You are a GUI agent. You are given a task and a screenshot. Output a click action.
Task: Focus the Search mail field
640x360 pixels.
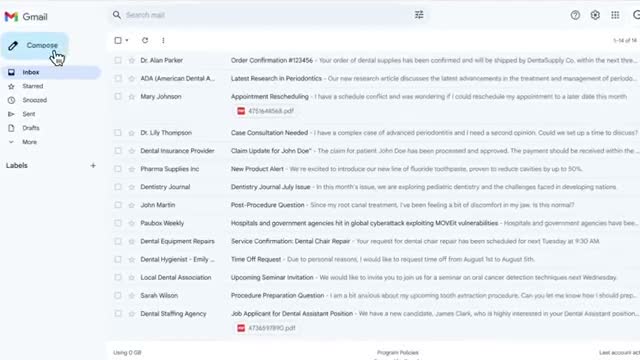(x=267, y=15)
